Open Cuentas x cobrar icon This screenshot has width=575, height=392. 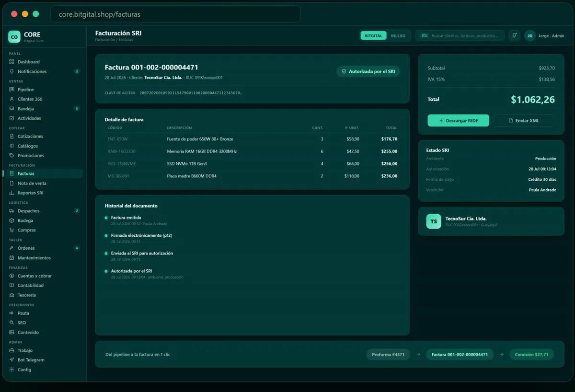click(12, 276)
